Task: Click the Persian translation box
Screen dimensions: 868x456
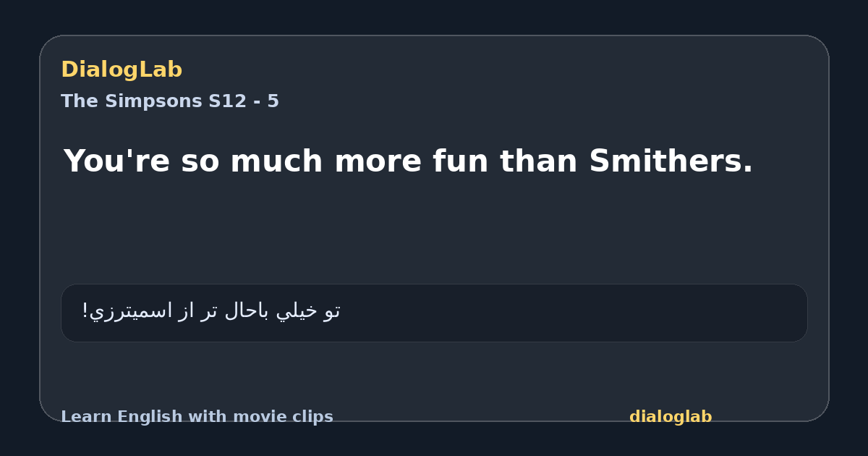Action: 434,313
